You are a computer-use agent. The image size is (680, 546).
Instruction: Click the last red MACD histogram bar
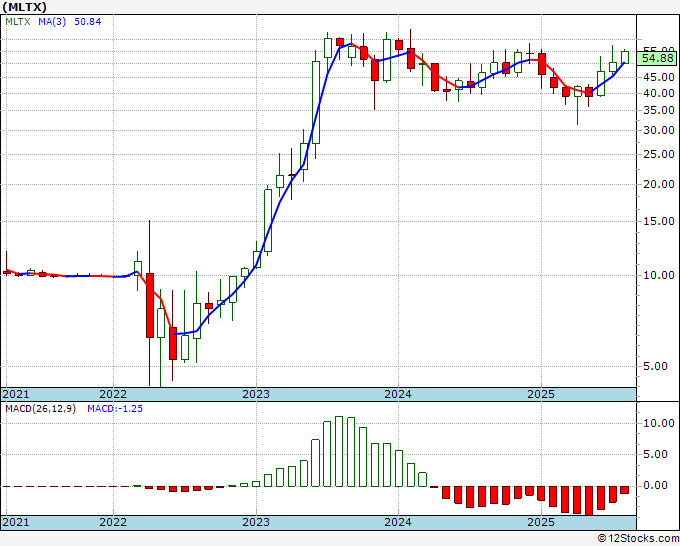tap(624, 490)
